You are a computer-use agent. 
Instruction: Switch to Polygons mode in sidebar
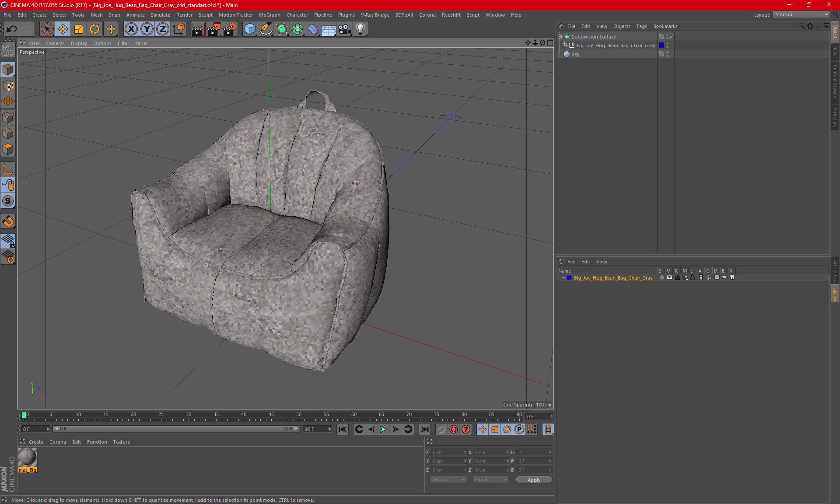coord(8,149)
